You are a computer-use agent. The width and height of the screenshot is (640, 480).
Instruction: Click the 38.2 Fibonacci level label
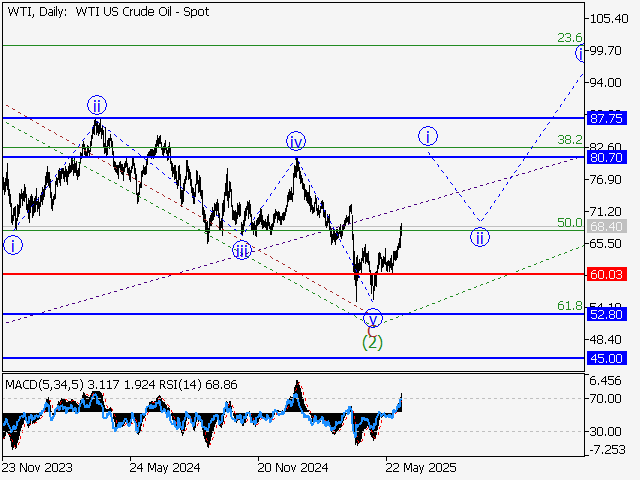569,140
